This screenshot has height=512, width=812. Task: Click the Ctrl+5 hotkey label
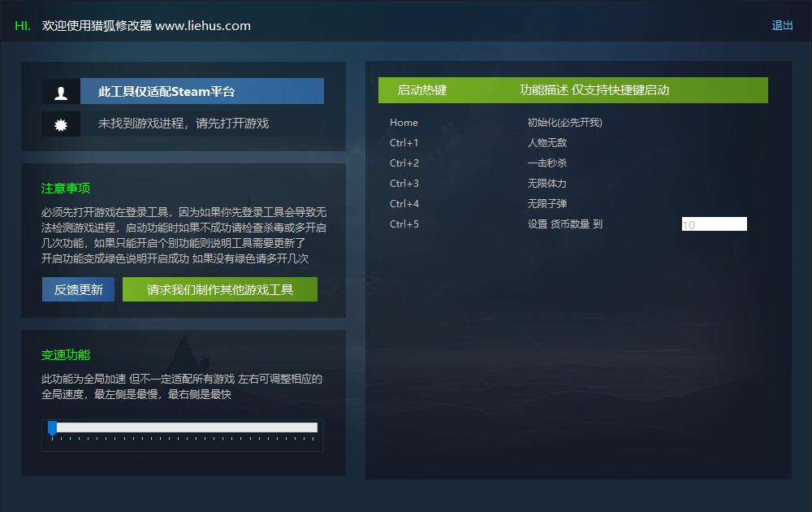404,223
